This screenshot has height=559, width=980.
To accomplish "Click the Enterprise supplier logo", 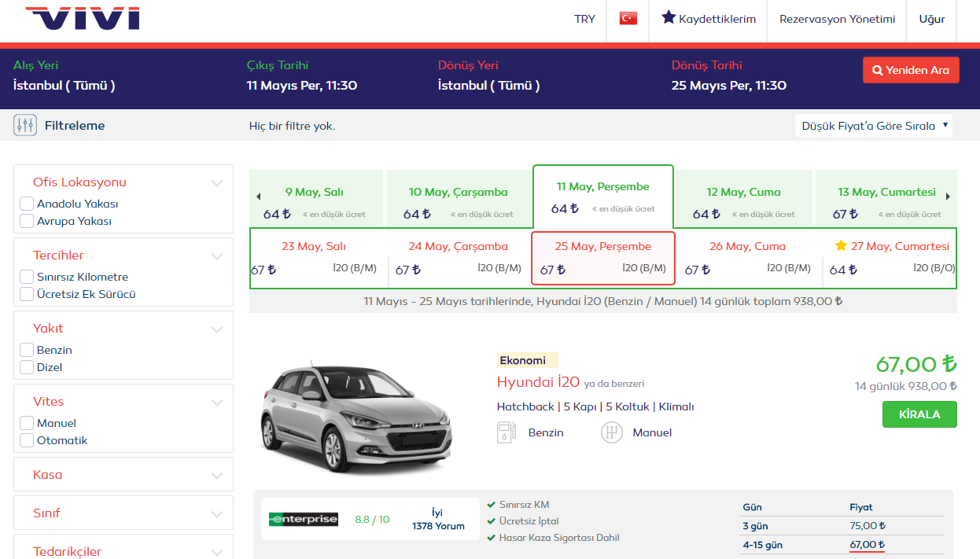I will [x=304, y=519].
